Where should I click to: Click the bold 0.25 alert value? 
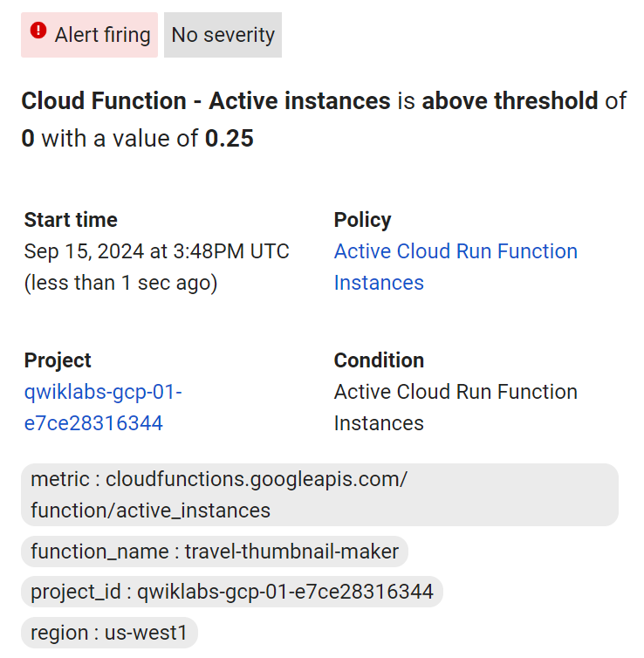point(230,139)
